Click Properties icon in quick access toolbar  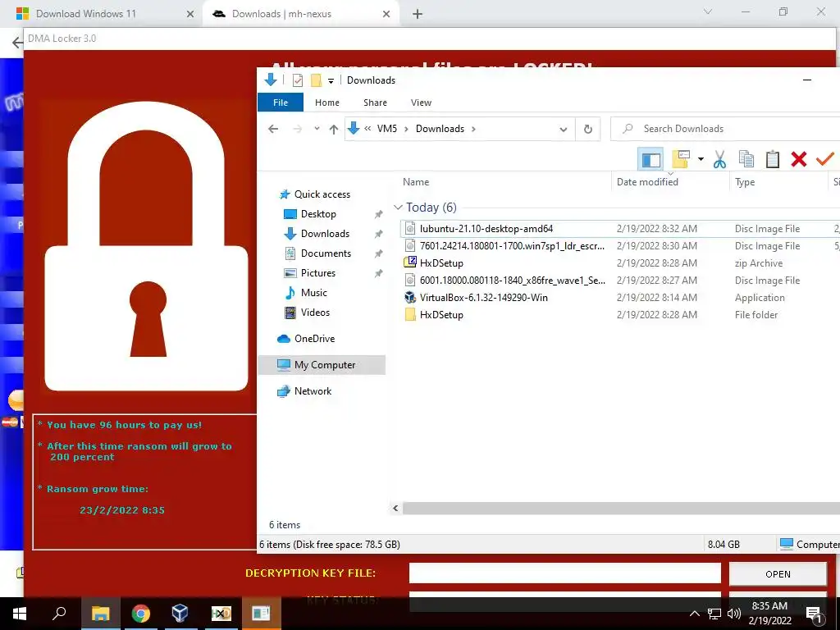[297, 80]
